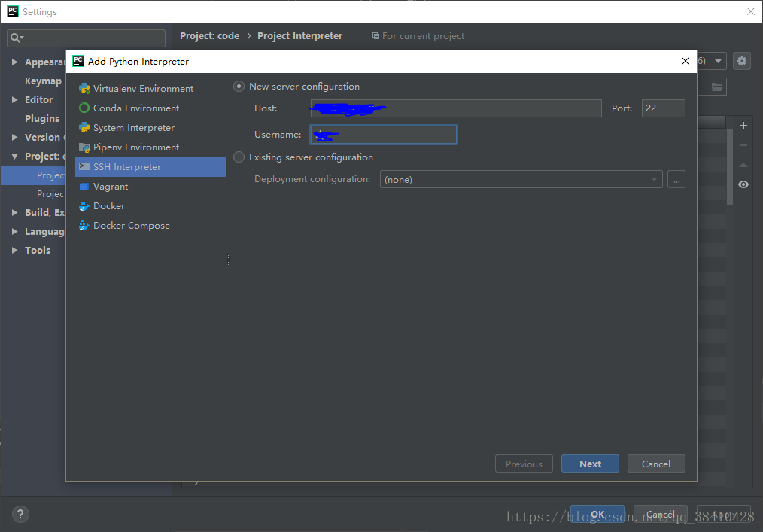Click the PyCharm logo in Add Python Interpreter dialog
The width and height of the screenshot is (763, 532).
(x=78, y=61)
